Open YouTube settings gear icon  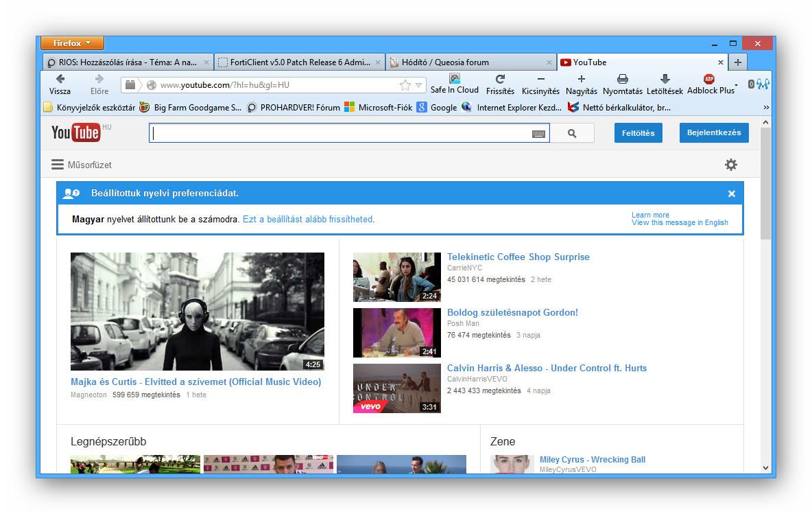(x=730, y=165)
